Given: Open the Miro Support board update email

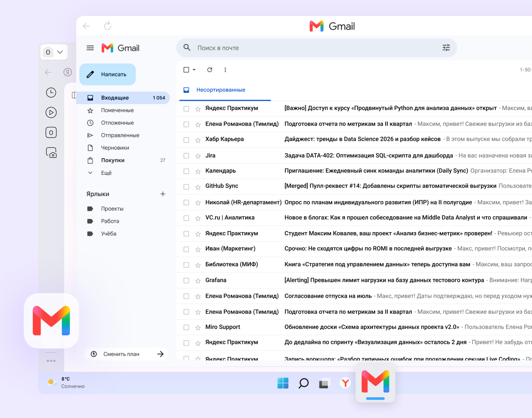Looking at the screenshot, I should pyautogui.click(x=354, y=327).
